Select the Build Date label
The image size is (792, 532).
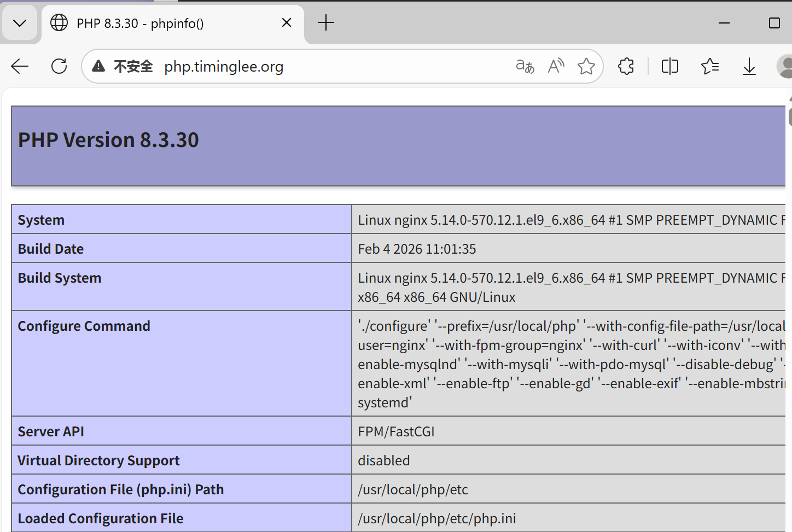[x=51, y=249]
